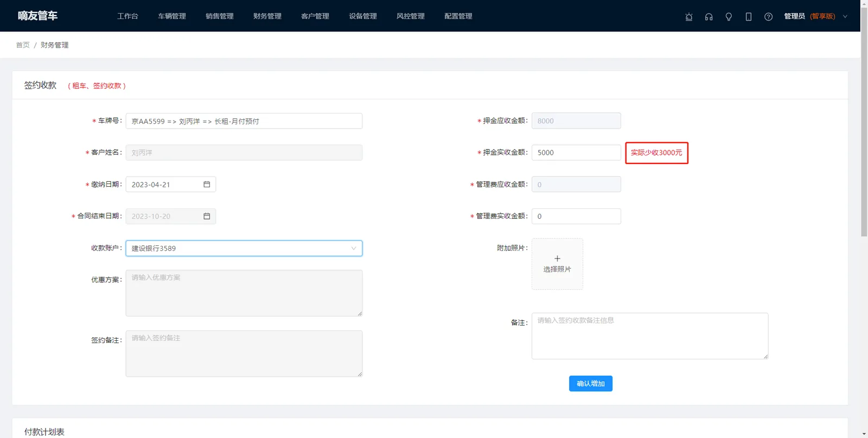Select the 配置管理 menu

coord(458,16)
